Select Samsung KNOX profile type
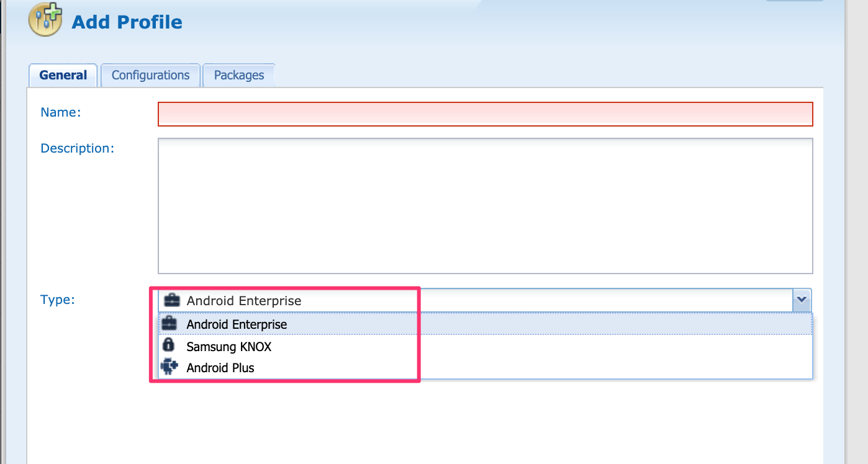Viewport: 868px width, 464px height. click(x=228, y=346)
